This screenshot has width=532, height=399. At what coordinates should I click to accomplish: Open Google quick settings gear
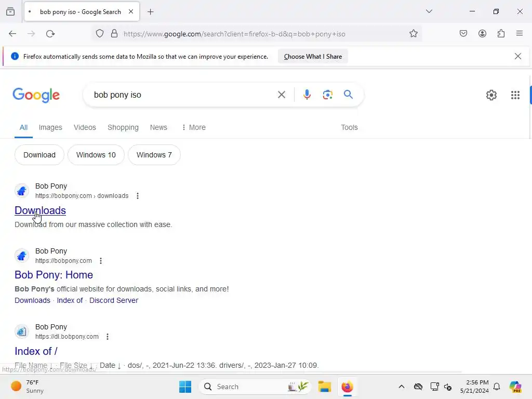[x=491, y=95]
